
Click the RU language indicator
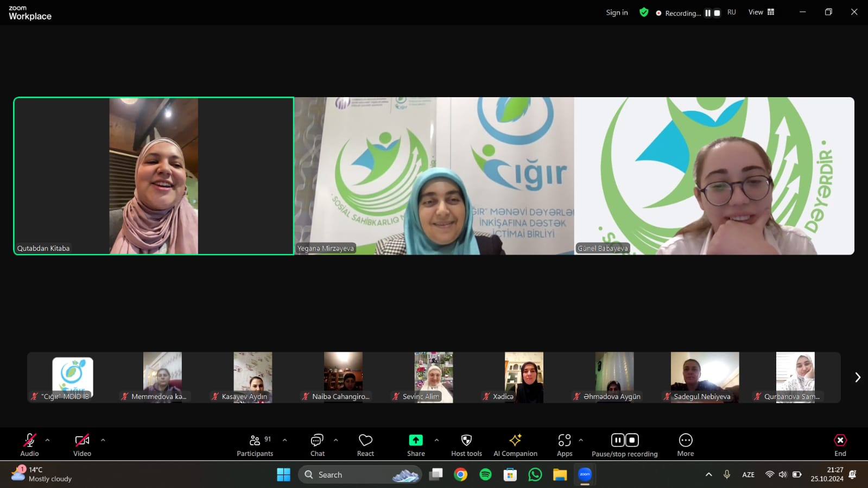point(732,12)
